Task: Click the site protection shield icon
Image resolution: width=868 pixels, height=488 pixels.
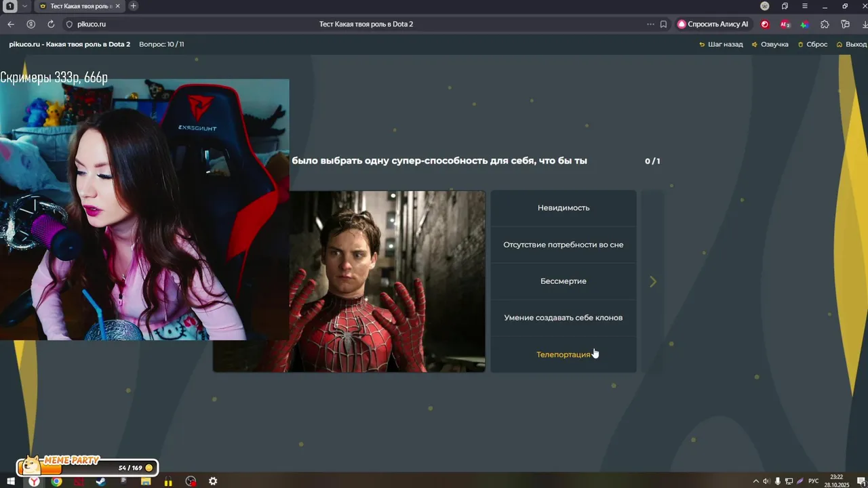Action: coord(69,24)
